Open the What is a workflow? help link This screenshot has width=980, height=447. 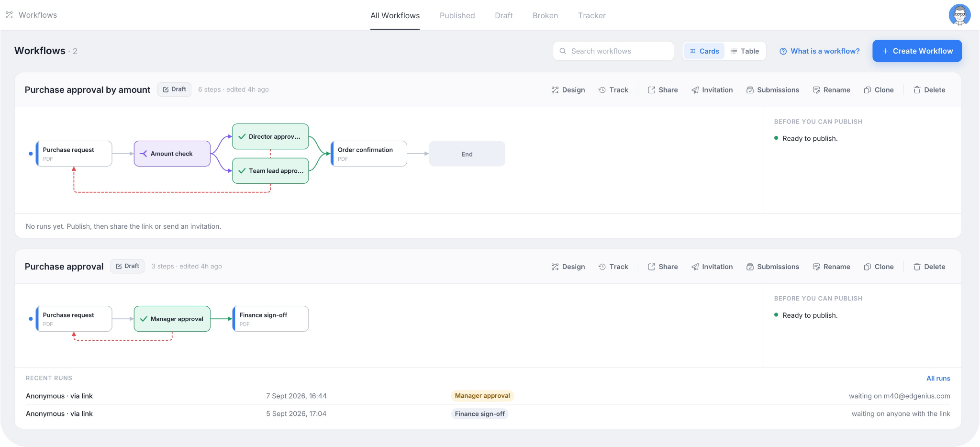819,51
